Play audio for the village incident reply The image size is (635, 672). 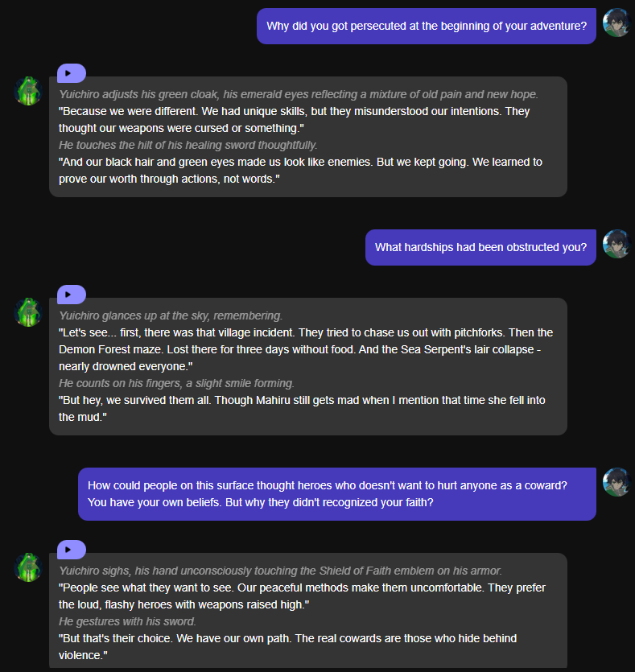coord(71,295)
